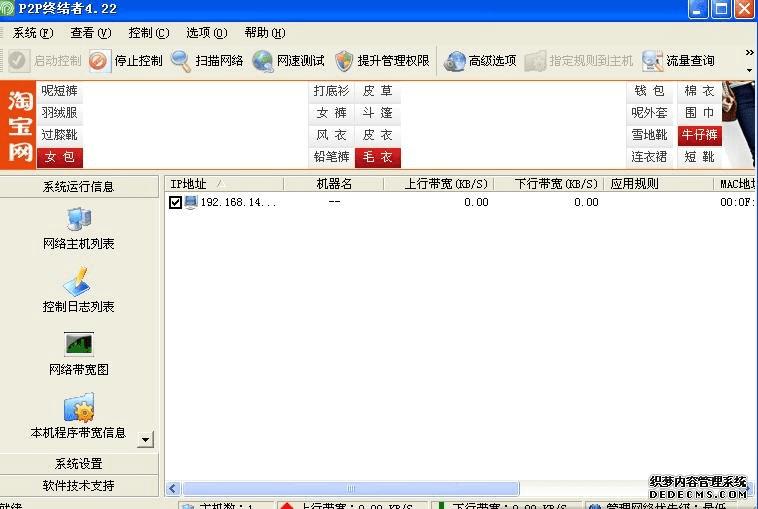Select the 192.168.14... IP address text

coord(238,202)
